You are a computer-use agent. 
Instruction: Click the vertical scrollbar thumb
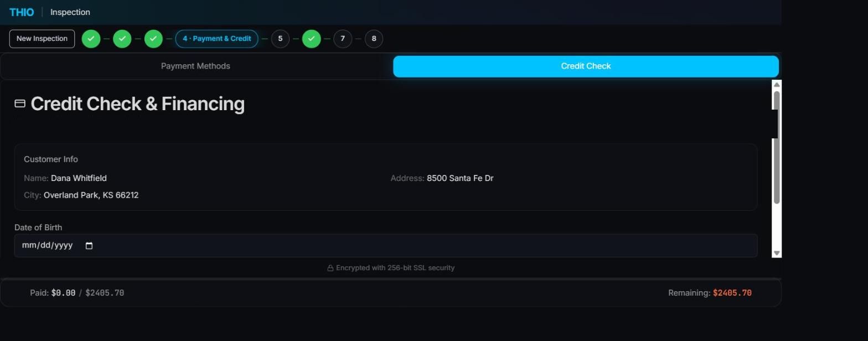pos(777,147)
